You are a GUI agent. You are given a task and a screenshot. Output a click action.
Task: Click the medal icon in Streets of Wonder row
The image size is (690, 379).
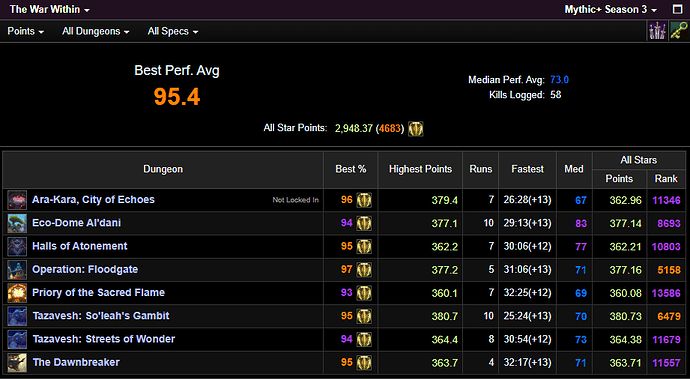tap(364, 339)
